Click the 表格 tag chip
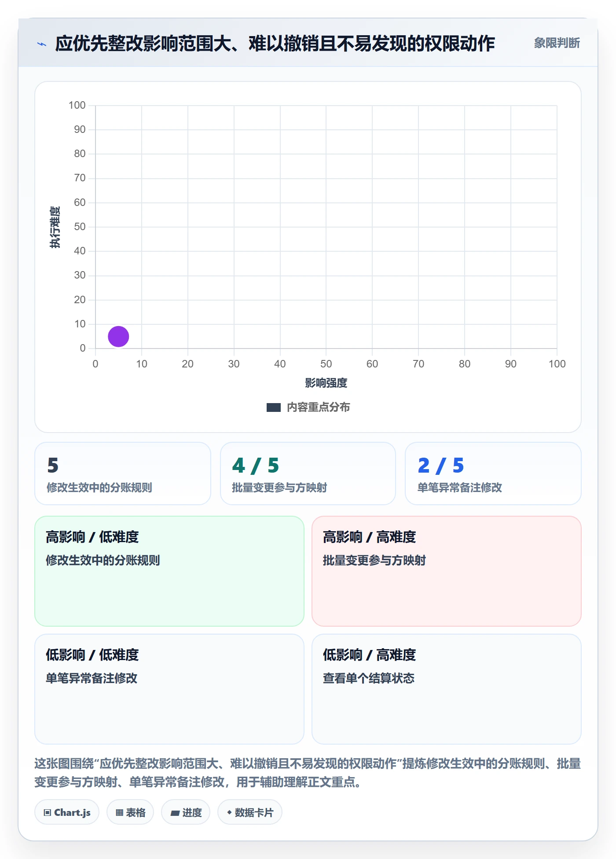The width and height of the screenshot is (616, 859). (130, 812)
